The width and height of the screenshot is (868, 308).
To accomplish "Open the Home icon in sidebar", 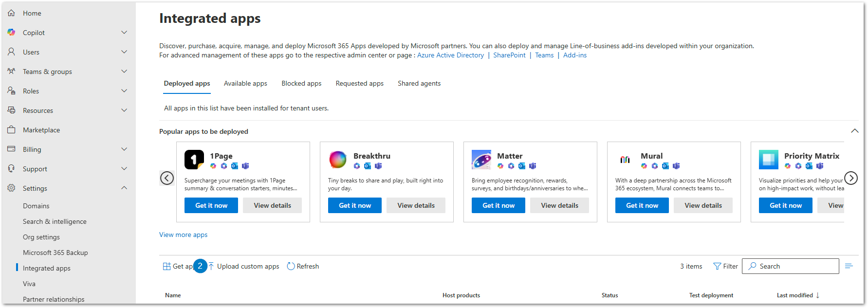I will 11,13.
